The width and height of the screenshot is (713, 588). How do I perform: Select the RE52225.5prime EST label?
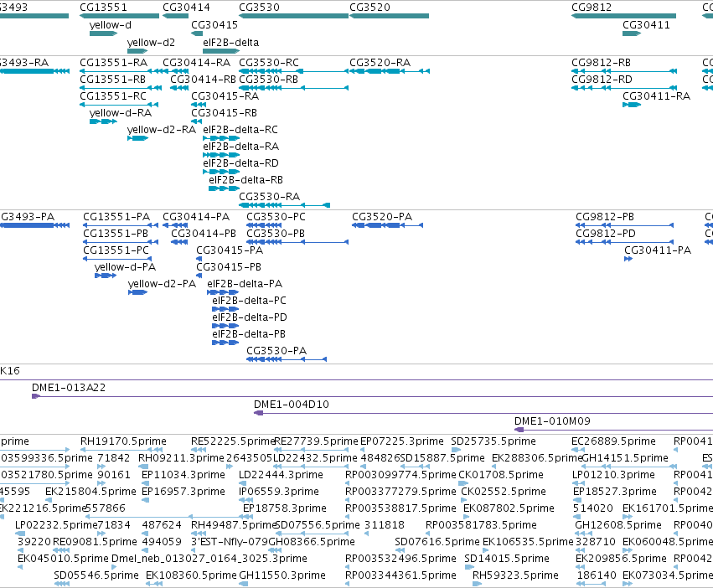tap(233, 441)
